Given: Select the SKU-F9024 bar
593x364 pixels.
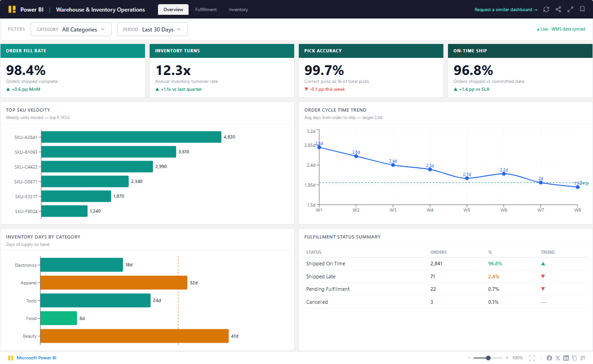Looking at the screenshot, I should click(x=64, y=211).
